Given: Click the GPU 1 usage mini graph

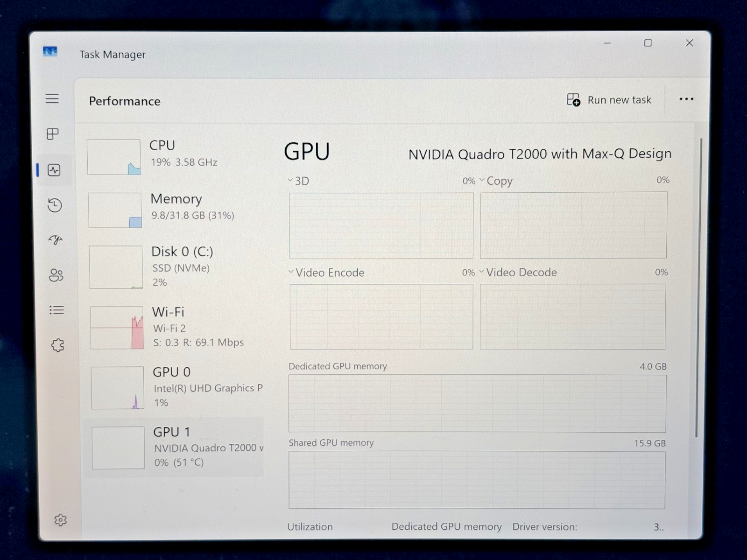Looking at the screenshot, I should pos(119,448).
